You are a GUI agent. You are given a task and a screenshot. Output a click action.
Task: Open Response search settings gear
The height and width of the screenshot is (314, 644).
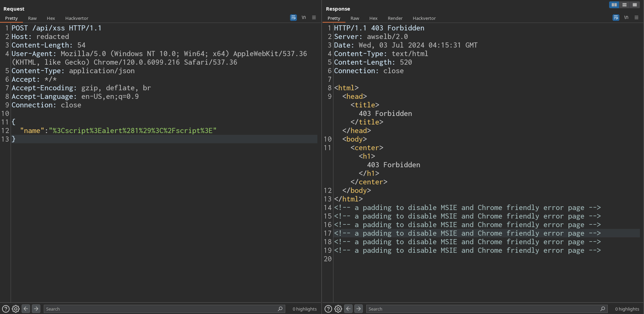338,309
